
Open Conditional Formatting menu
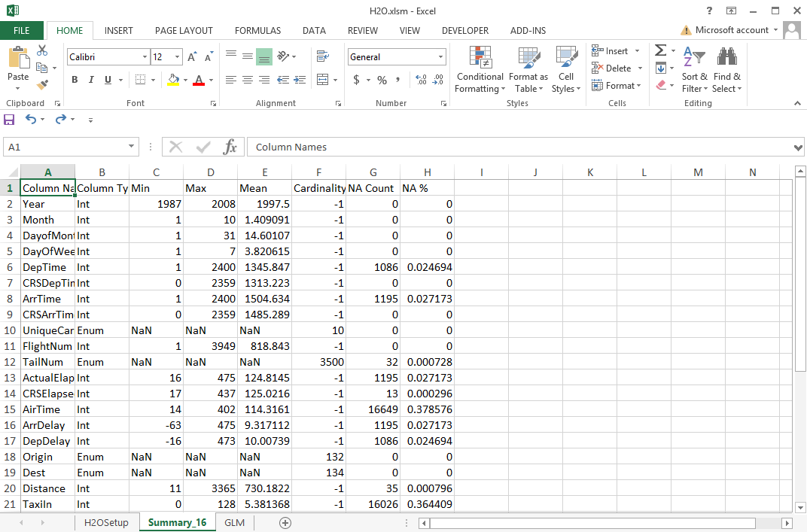pyautogui.click(x=480, y=69)
